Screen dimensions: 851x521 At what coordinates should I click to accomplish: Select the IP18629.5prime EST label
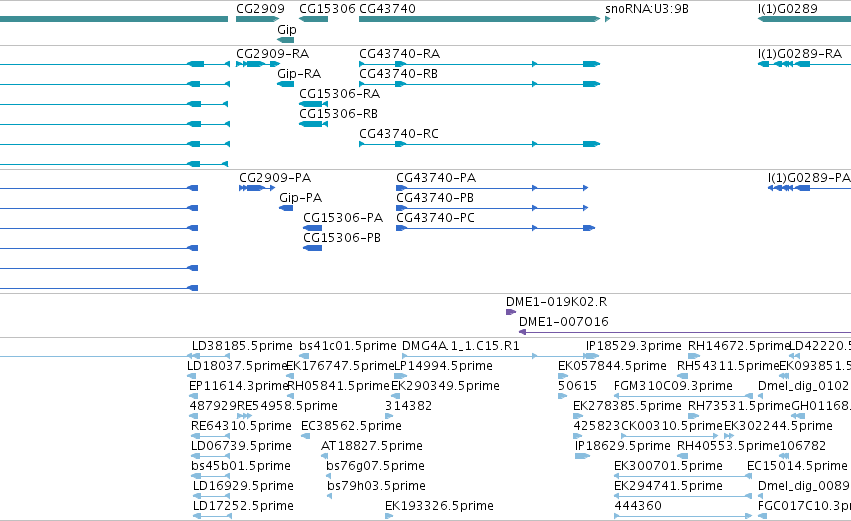click(x=623, y=447)
